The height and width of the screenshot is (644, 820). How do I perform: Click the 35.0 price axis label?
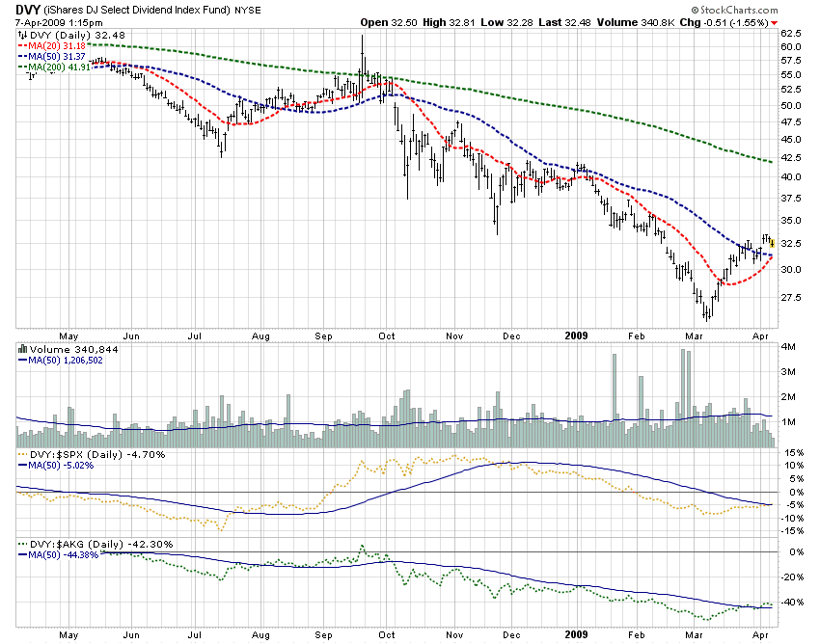(x=791, y=220)
